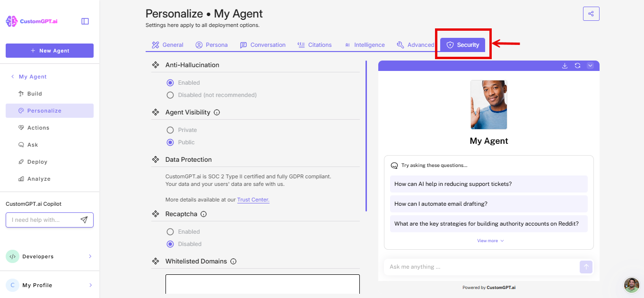Expand the Developers section arrow
The image size is (644, 298).
(x=90, y=256)
